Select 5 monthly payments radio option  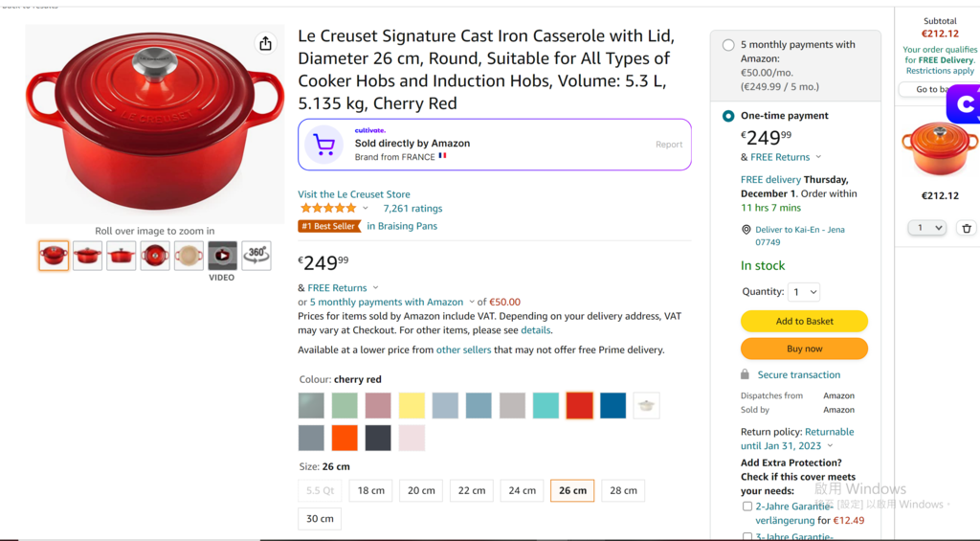pyautogui.click(x=728, y=45)
